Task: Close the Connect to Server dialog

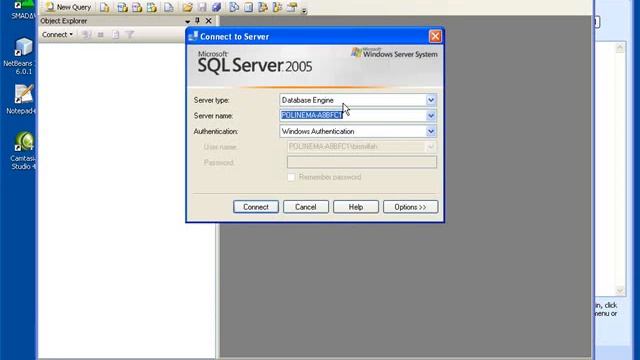Action: coord(435,36)
